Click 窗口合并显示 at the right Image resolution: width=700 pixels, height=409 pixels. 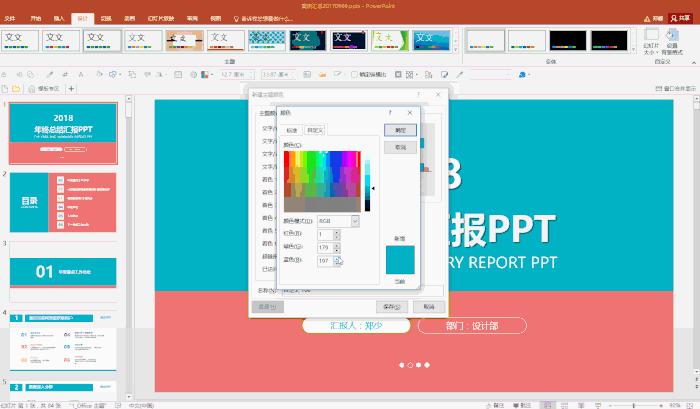pyautogui.click(x=675, y=88)
